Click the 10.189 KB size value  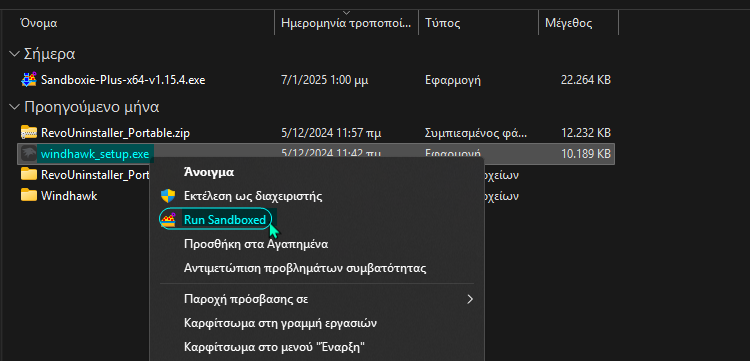(x=585, y=154)
